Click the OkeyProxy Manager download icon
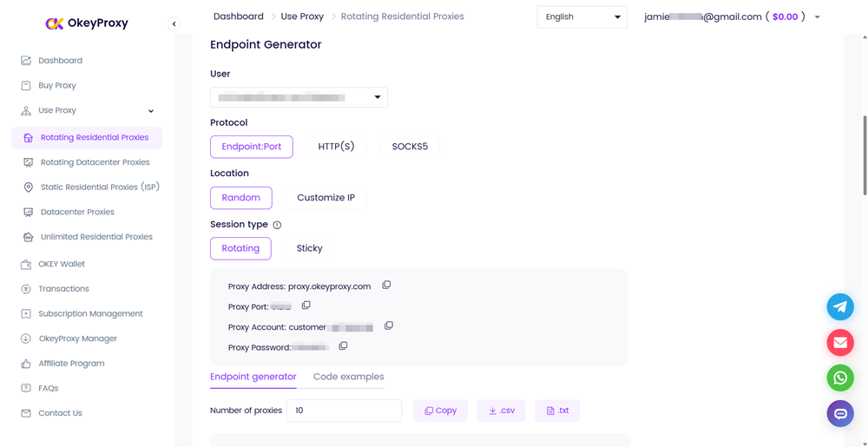Screen dimensions: 868x447 click(25, 339)
